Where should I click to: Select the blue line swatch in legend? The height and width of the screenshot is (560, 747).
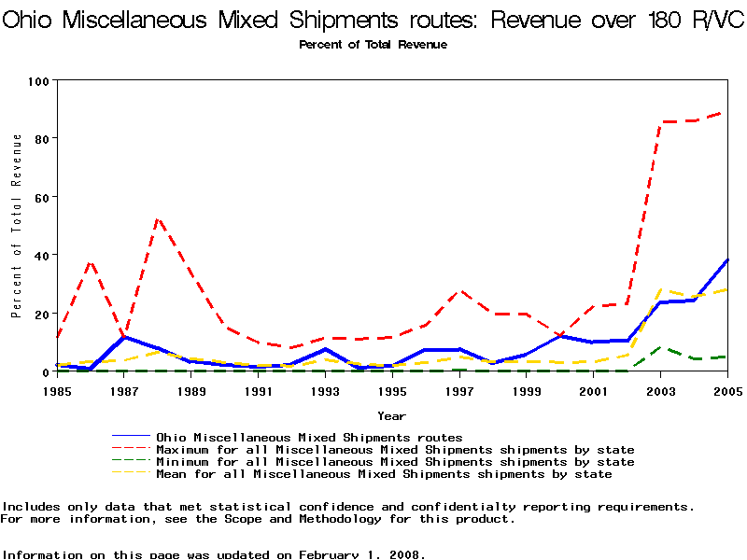click(130, 437)
